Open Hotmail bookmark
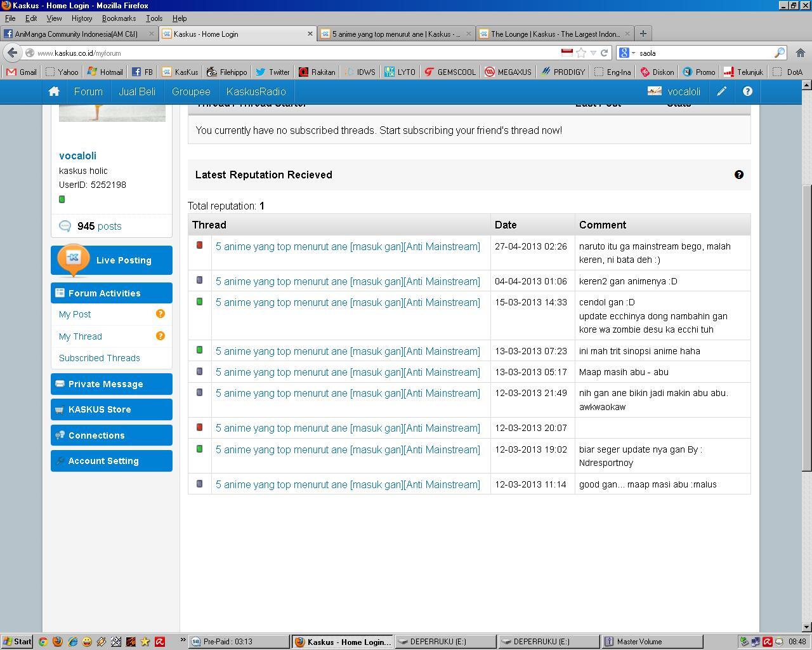This screenshot has height=650, width=812. (105, 72)
